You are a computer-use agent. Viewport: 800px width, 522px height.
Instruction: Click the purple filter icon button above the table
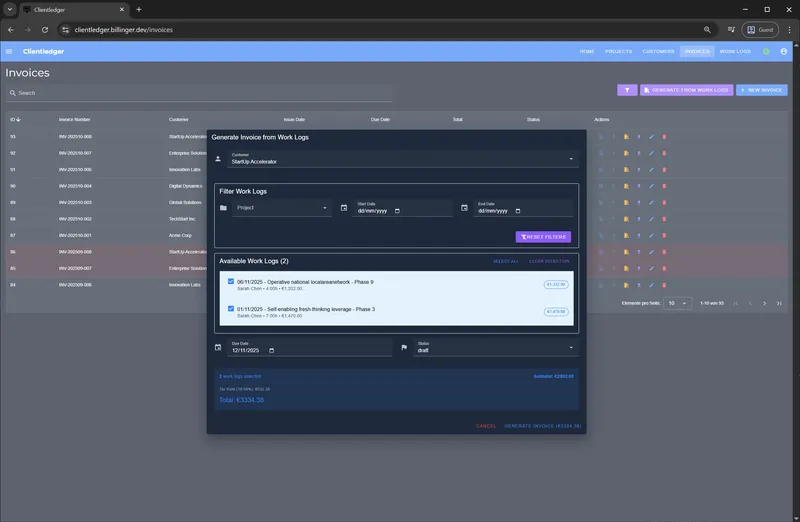point(627,90)
